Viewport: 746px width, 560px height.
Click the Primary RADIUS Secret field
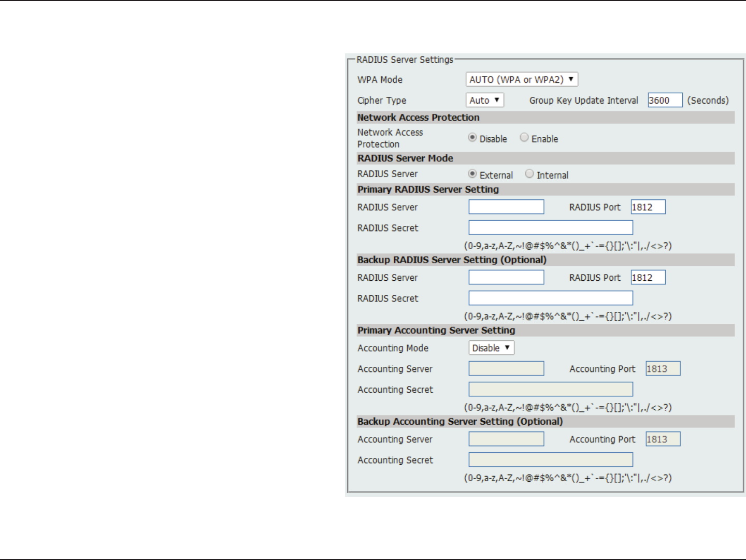click(551, 227)
